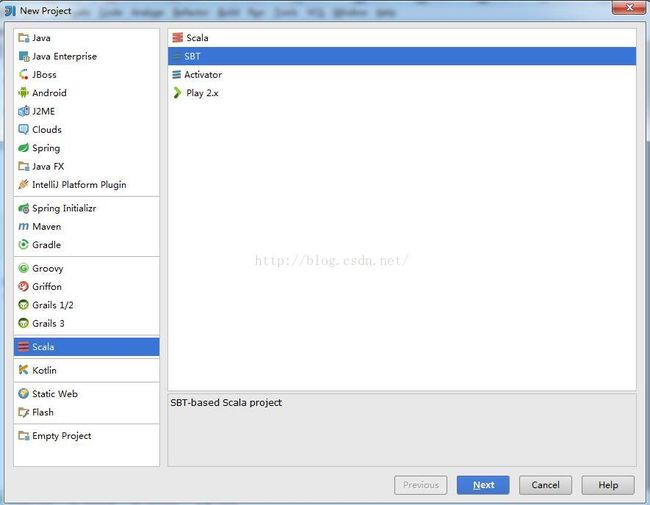Pick Groovy from the category list

point(86,268)
